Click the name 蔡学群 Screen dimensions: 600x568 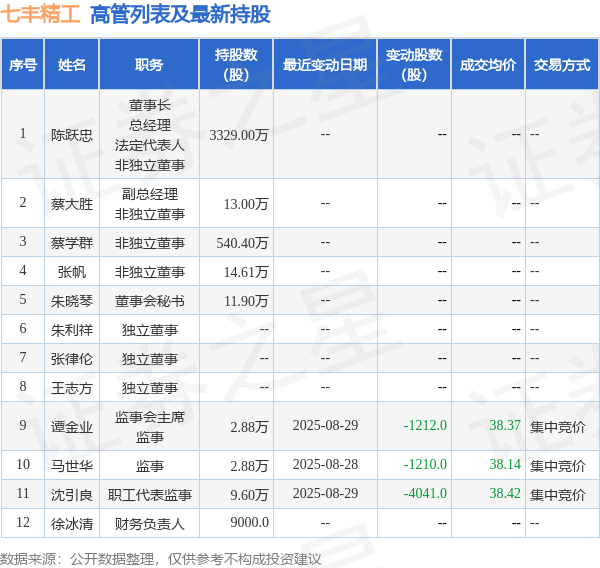(72, 243)
